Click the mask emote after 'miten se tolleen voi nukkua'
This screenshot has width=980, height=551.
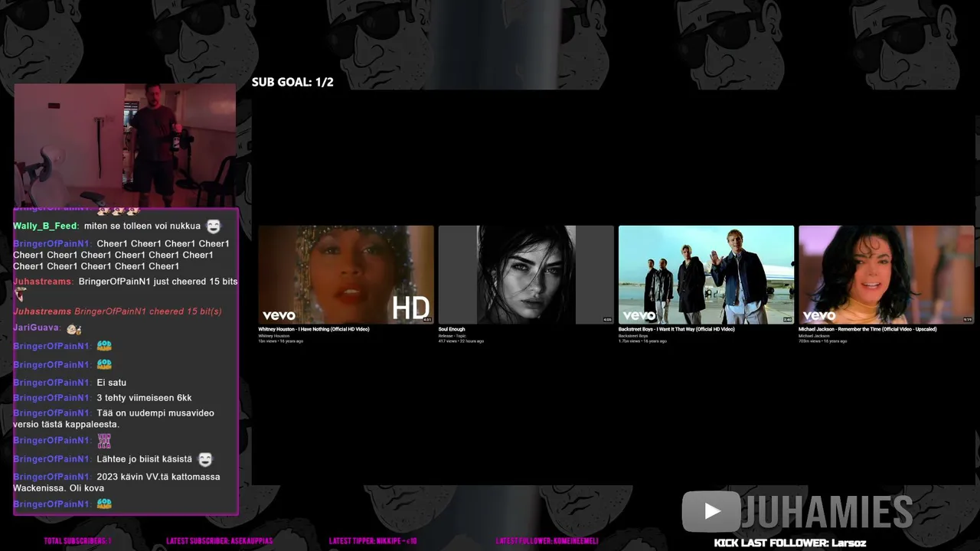tap(214, 227)
